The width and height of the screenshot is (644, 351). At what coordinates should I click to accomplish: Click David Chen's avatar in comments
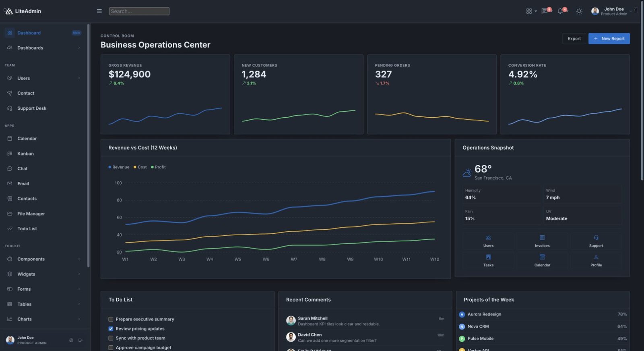[291, 337]
